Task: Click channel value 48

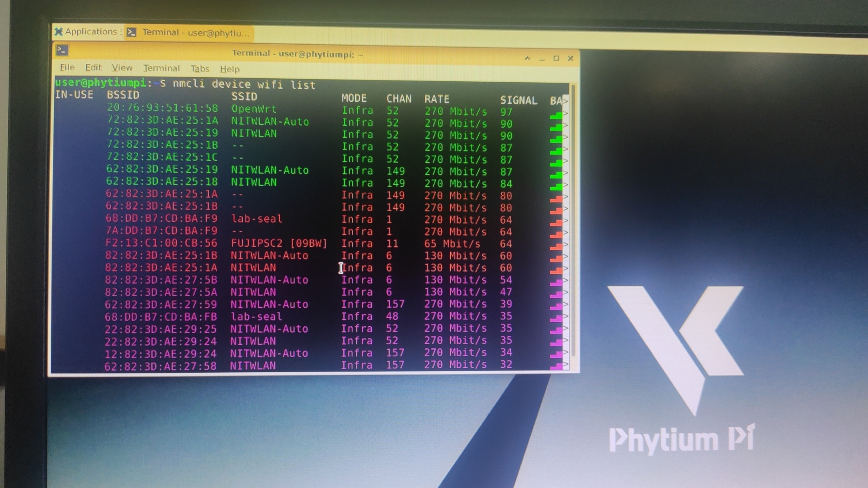Action: (392, 316)
